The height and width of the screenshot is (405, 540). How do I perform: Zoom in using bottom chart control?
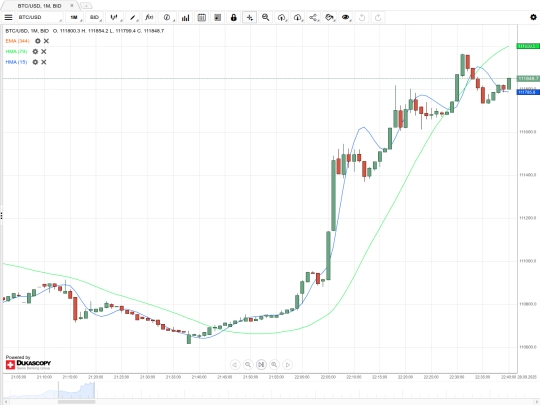pyautogui.click(x=274, y=364)
